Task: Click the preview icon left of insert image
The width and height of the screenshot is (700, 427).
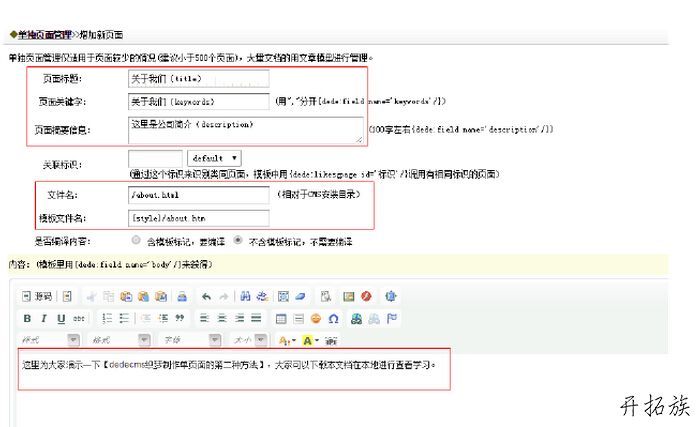Action: (x=325, y=296)
